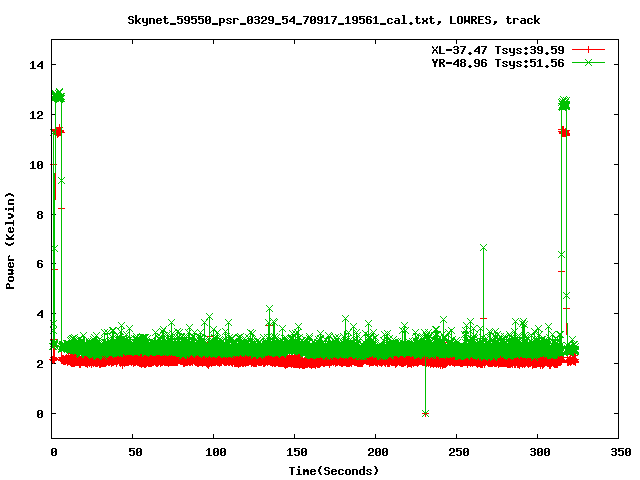Click the x-axis tick label 100
The image size is (640, 480).
point(215,452)
